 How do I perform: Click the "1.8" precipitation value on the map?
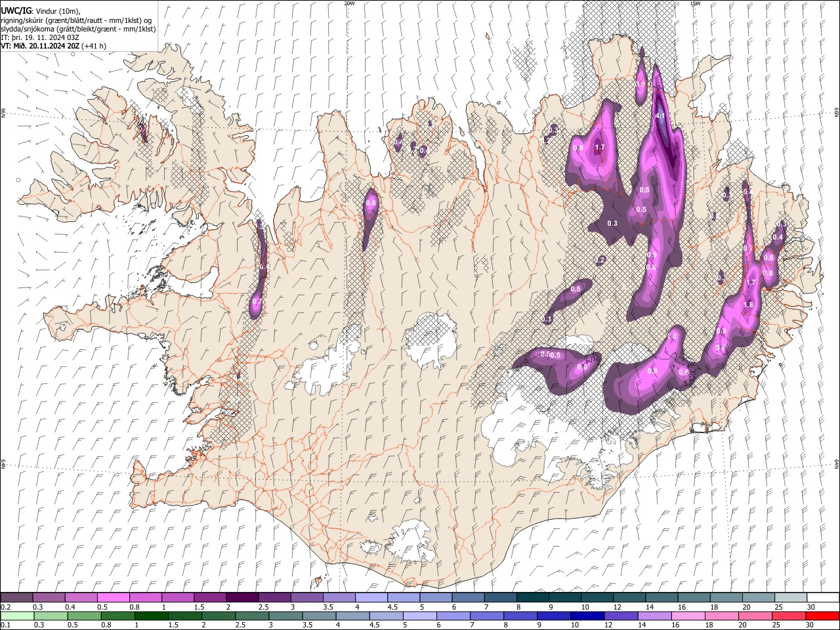tap(749, 305)
